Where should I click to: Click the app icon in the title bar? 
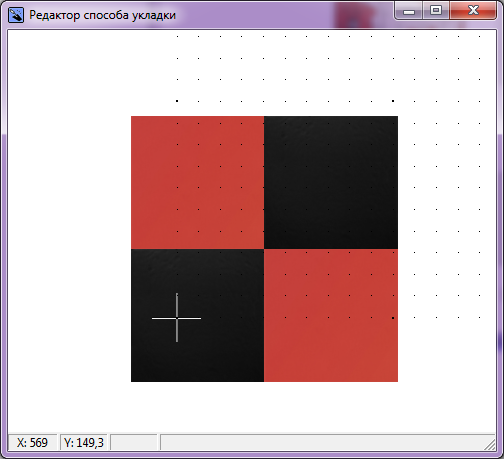tap(16, 15)
